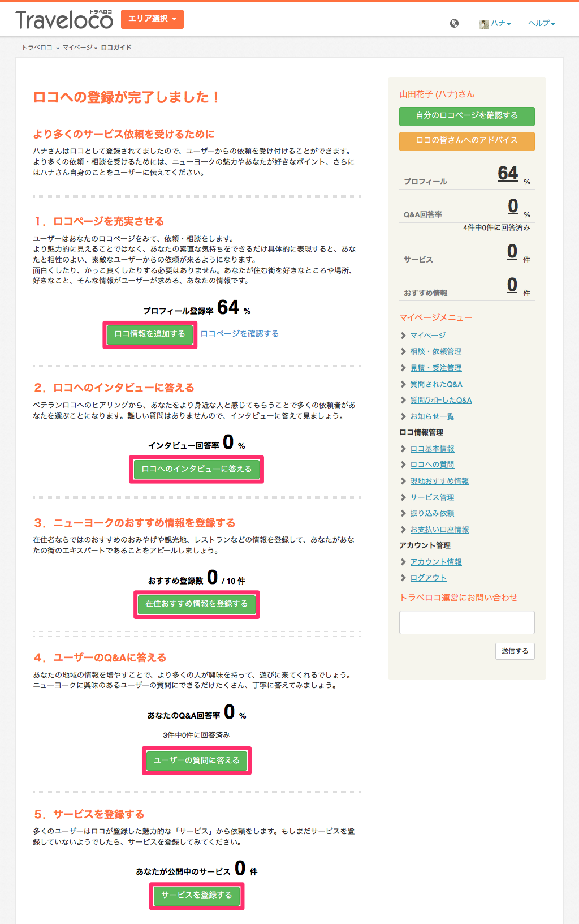Screen dimensions: 579x924
Task: Open the エリア選択 dropdown
Action: 152,19
